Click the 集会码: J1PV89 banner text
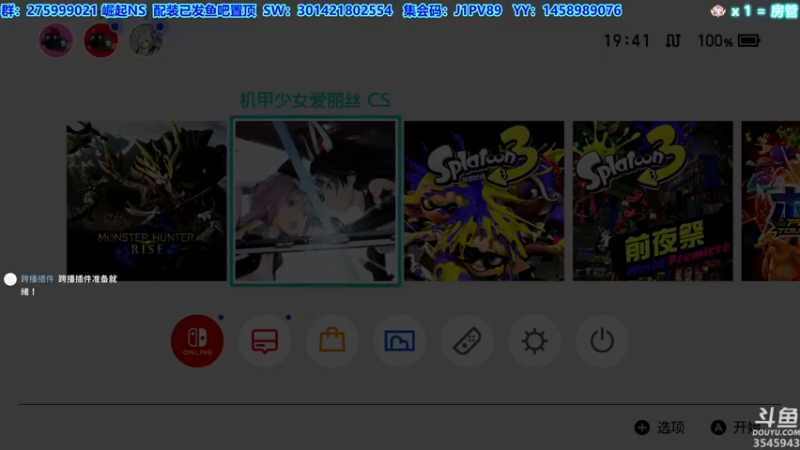 452,11
